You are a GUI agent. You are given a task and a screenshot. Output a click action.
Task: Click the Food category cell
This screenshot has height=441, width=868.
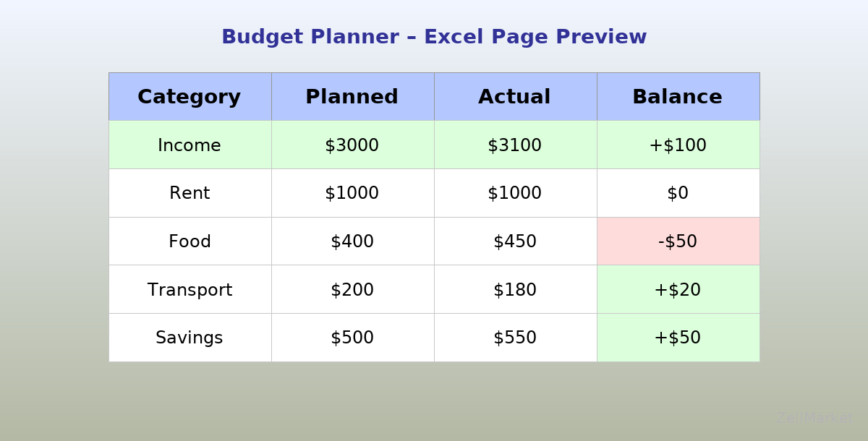(190, 241)
